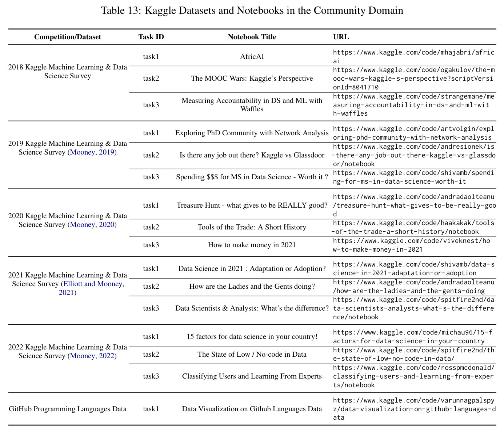The width and height of the screenshot is (504, 432).
Task: Open the exploring-phd-community URL
Action: (414, 133)
